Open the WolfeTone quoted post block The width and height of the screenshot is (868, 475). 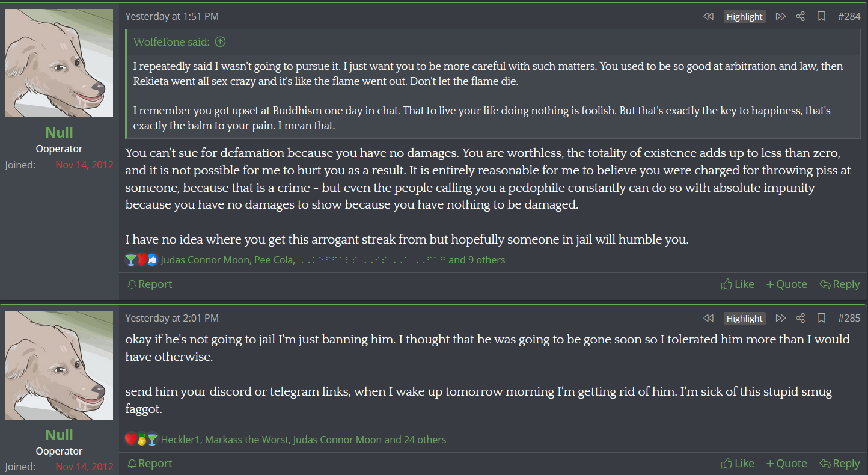171,42
